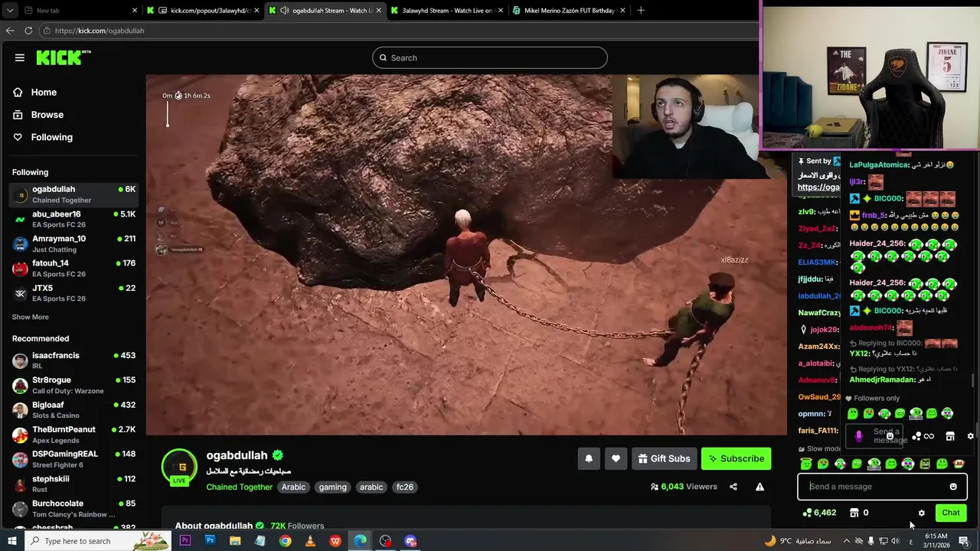
Task: Click the green Chat send button
Action: point(951,513)
